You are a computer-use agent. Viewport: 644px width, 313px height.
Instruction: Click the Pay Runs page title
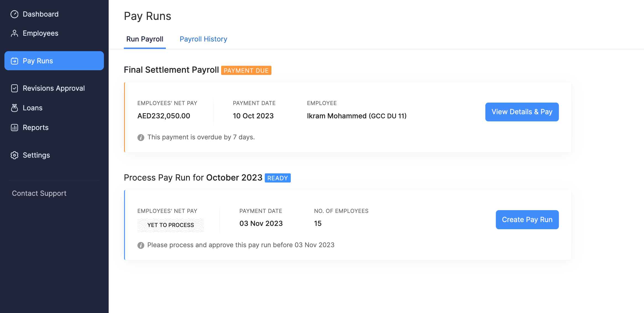(x=148, y=16)
